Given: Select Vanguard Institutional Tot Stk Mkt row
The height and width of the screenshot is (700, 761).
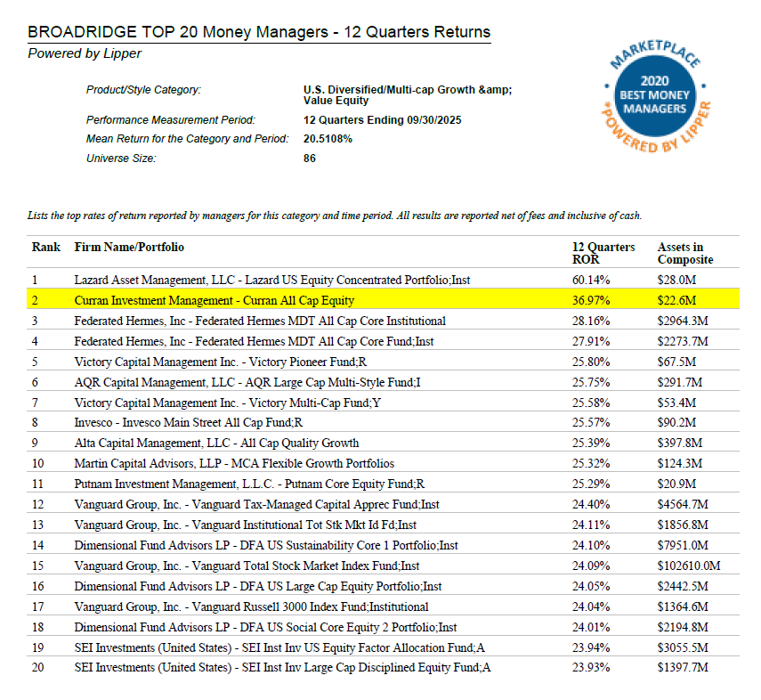Looking at the screenshot, I should (x=383, y=525).
